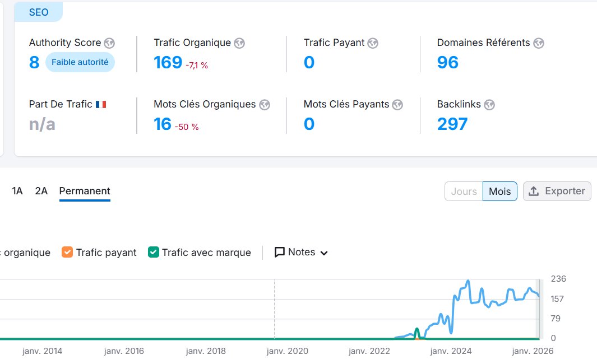This screenshot has width=597, height=364.
Task: Open the Authority Score value 8
Action: (34, 62)
